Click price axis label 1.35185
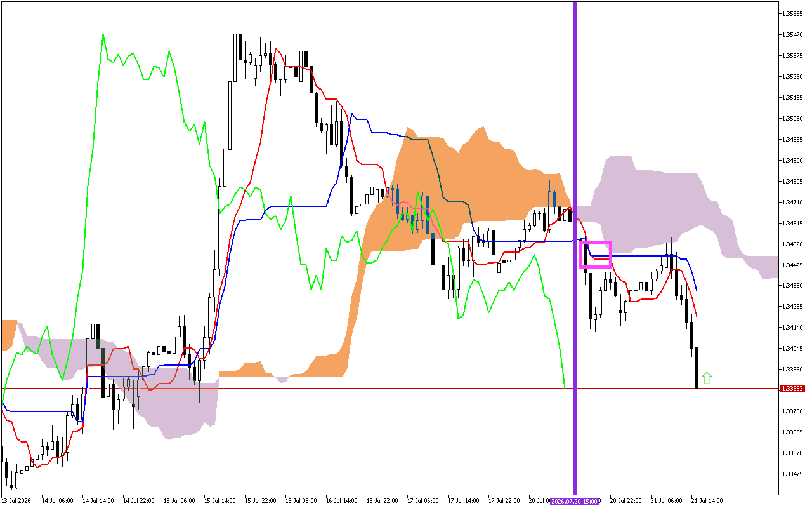Viewport: 812px width, 508px height. click(x=793, y=97)
